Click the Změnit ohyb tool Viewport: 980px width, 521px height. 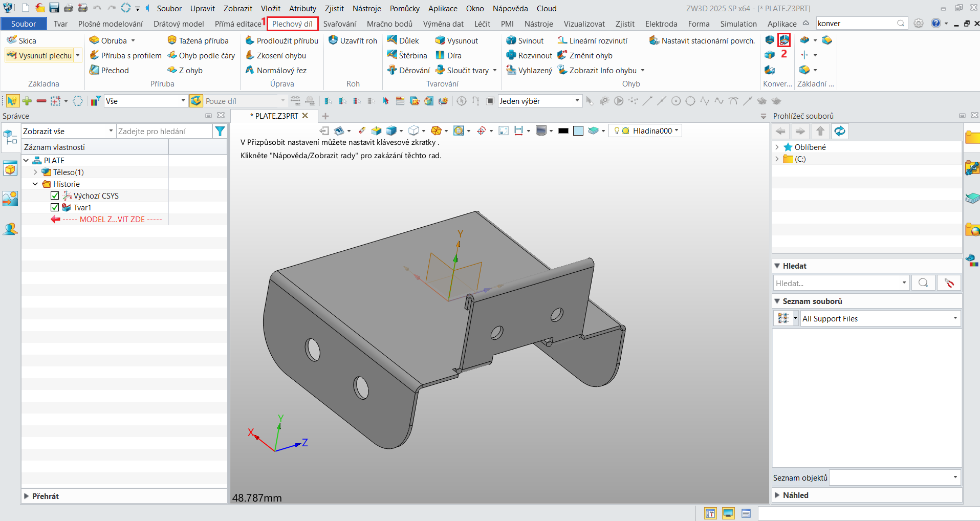point(585,55)
